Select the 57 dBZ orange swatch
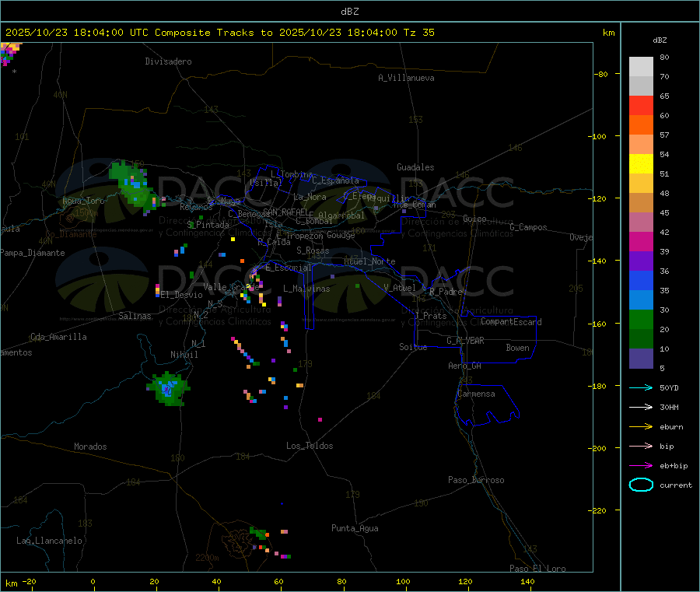Screen dimensions: 700x592 641,125
